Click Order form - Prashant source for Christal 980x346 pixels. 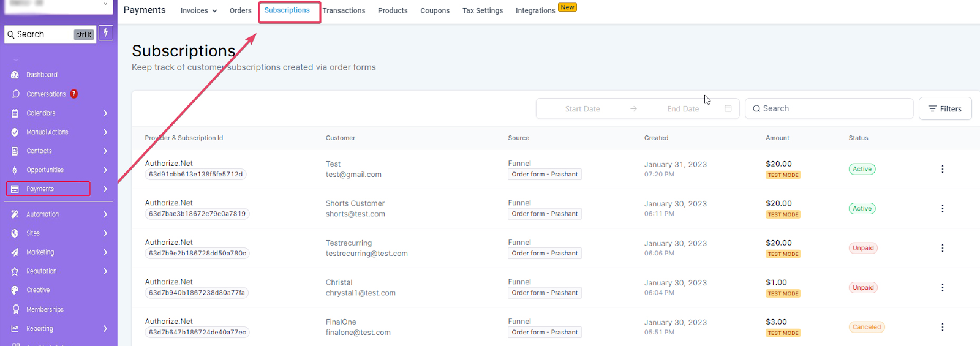click(545, 293)
